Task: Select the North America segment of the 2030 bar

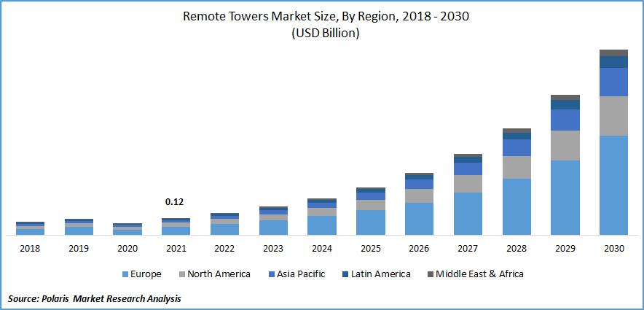Action: [x=613, y=116]
